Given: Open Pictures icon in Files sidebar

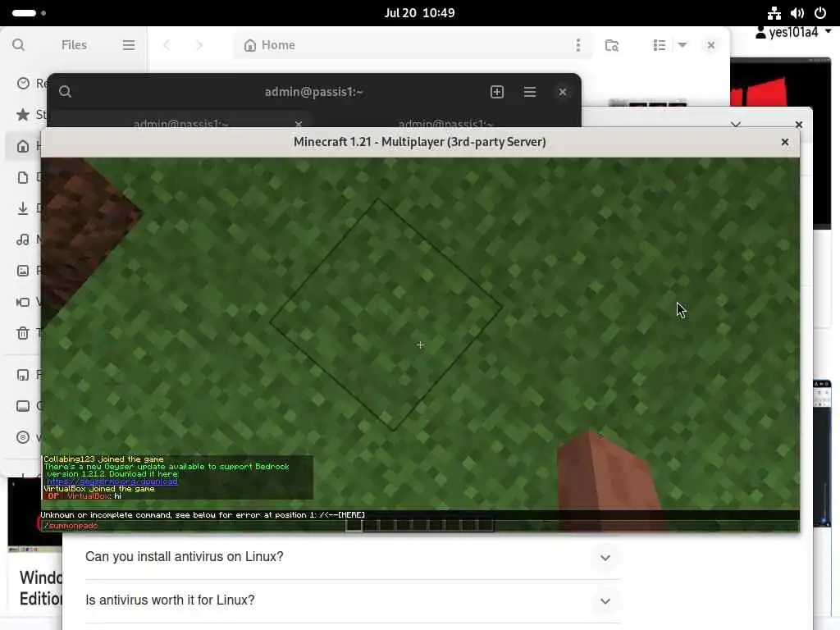Looking at the screenshot, I should (23, 271).
